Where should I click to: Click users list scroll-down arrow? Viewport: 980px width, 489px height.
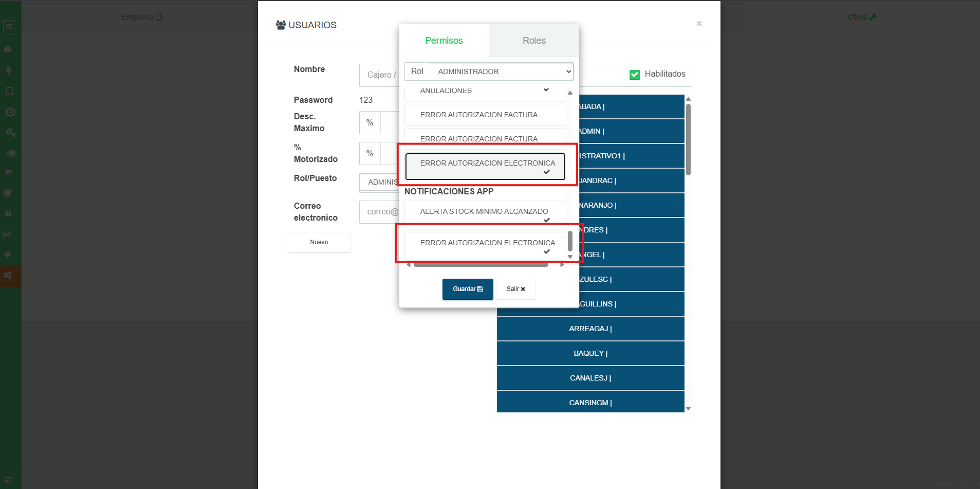[688, 409]
